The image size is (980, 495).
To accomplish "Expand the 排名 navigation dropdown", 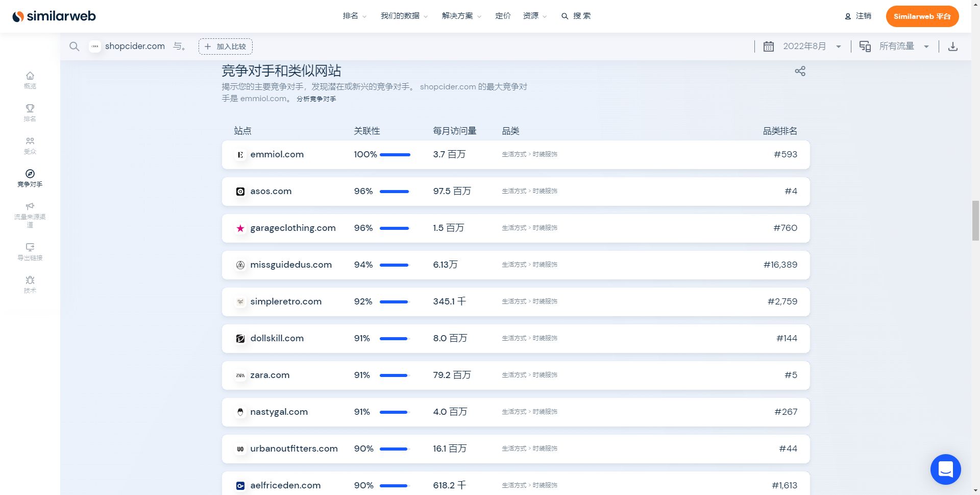I will click(355, 16).
